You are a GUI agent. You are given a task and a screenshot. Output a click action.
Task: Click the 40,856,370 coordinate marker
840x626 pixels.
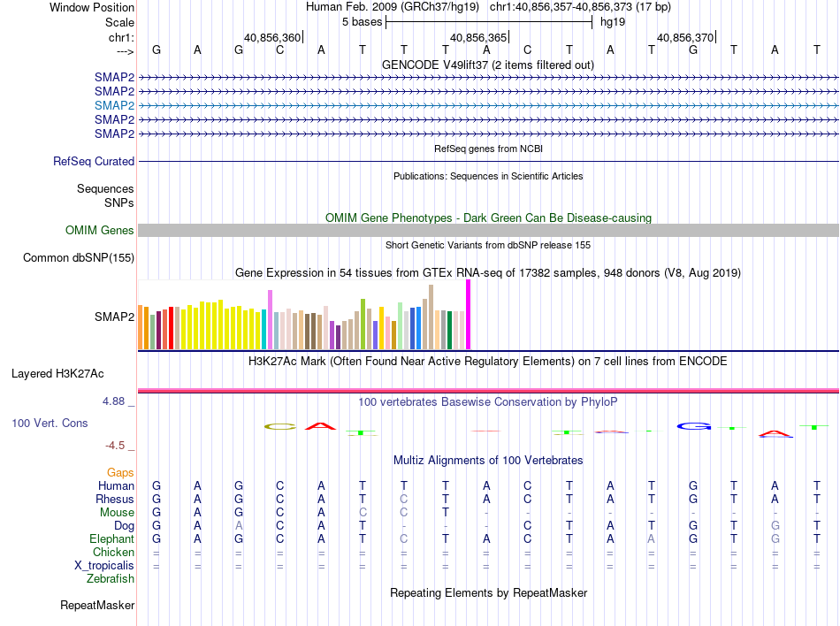coord(685,37)
